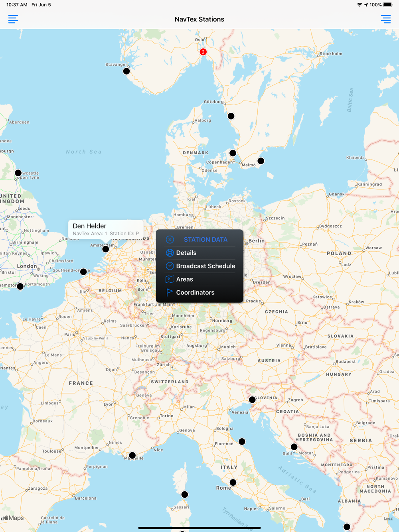Image resolution: width=399 pixels, height=532 pixels.
Task: Select the station marker north of Sassari
Action: (x=185, y=495)
